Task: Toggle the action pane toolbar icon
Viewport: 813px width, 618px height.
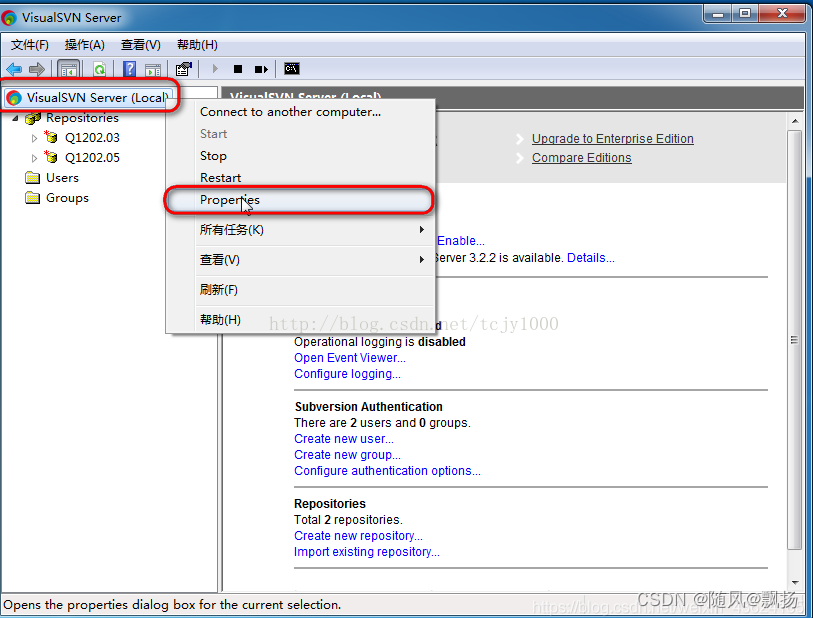Action: [x=153, y=69]
